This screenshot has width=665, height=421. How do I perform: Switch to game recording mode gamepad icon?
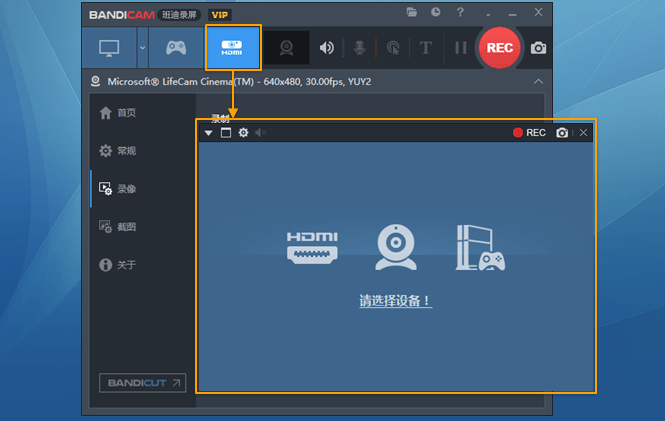click(176, 48)
